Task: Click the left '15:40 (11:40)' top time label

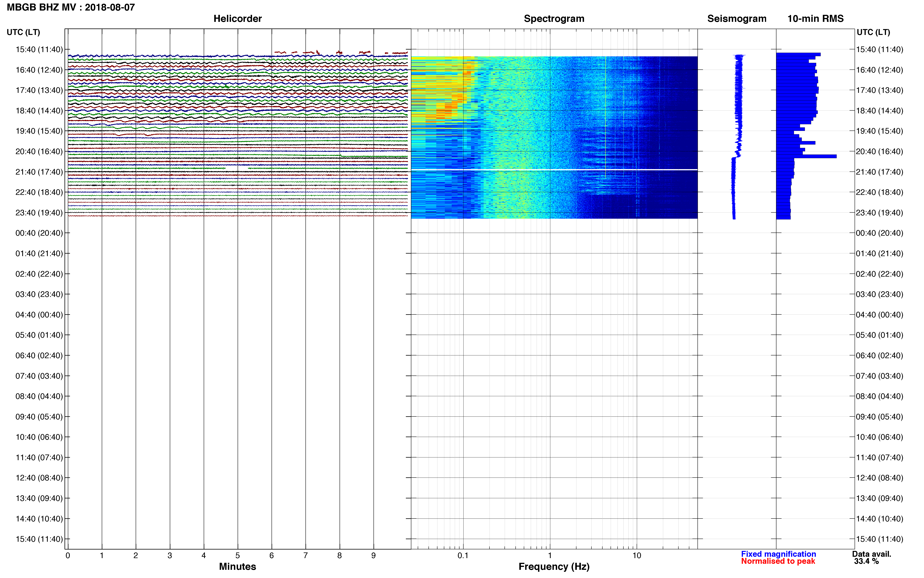Action: pyautogui.click(x=39, y=49)
